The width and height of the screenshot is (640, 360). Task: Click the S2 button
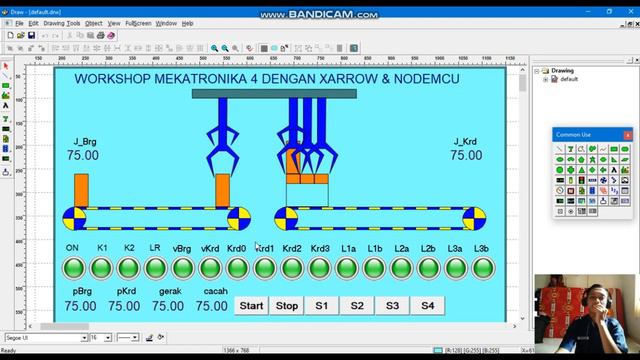(x=357, y=306)
